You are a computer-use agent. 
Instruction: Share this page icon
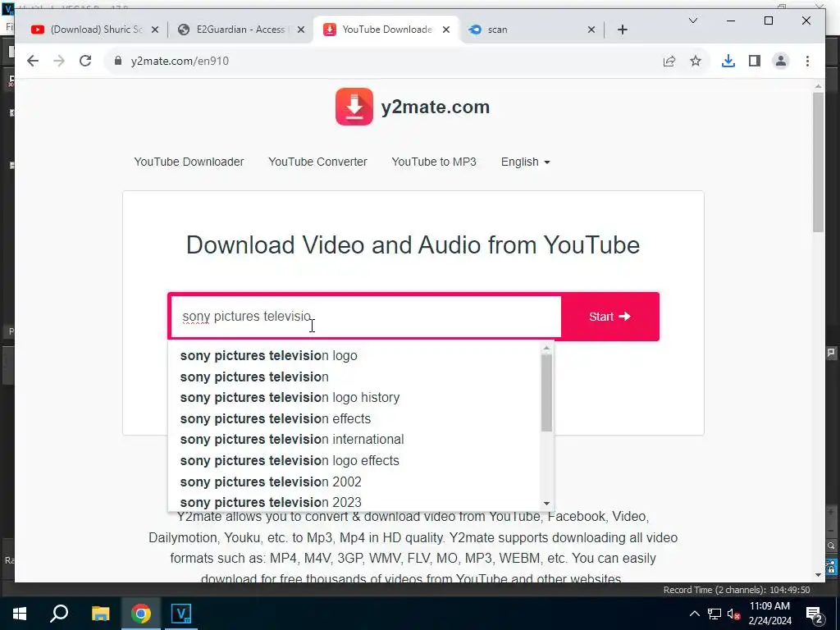[669, 61]
